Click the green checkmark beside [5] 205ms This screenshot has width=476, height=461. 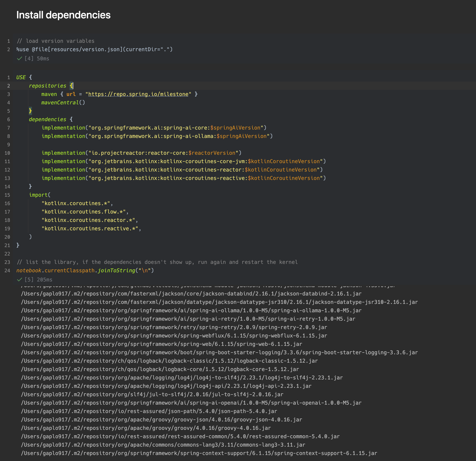[x=19, y=280]
